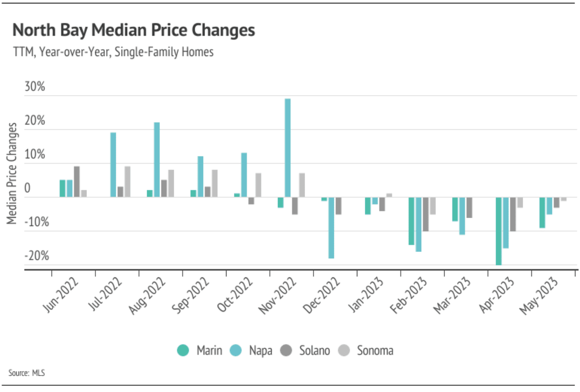Click the Napa bar for Aug-2022
Image resolution: width=580 pixels, height=392 pixels.
[157, 159]
